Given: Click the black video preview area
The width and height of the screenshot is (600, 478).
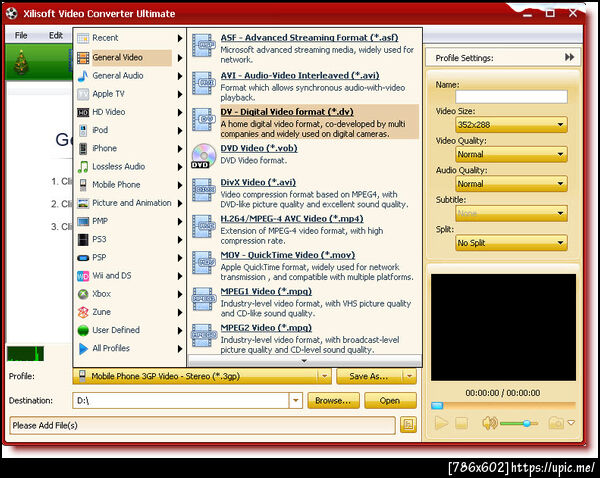Looking at the screenshot, I should 504,327.
